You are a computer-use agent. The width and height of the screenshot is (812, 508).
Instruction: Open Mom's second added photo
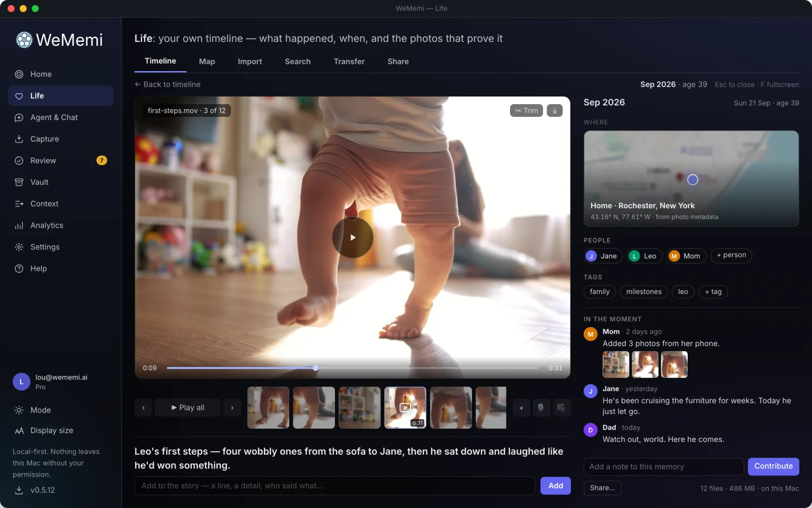[645, 365]
